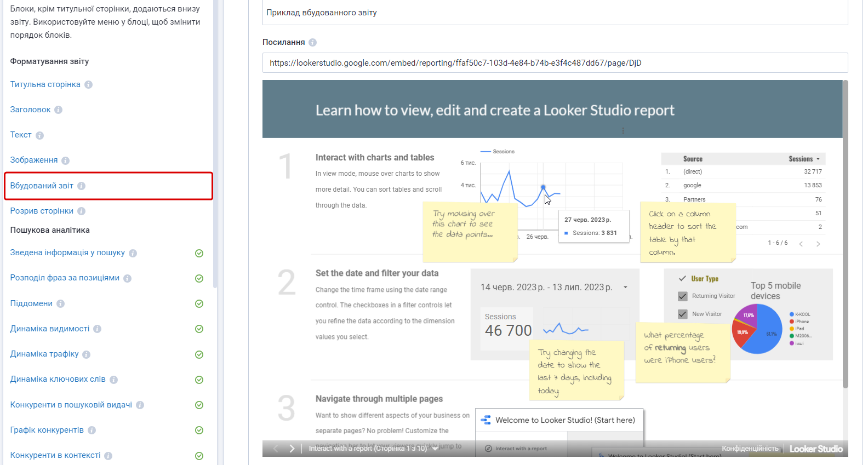The height and width of the screenshot is (465, 868).
Task: Toggle the New Visitor checkbox
Action: pyautogui.click(x=683, y=314)
